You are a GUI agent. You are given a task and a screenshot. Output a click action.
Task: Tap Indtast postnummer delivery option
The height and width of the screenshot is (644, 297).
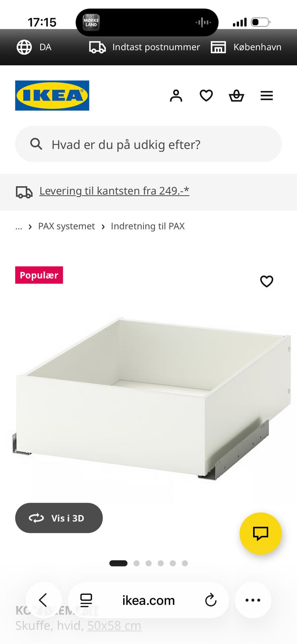pyautogui.click(x=144, y=47)
